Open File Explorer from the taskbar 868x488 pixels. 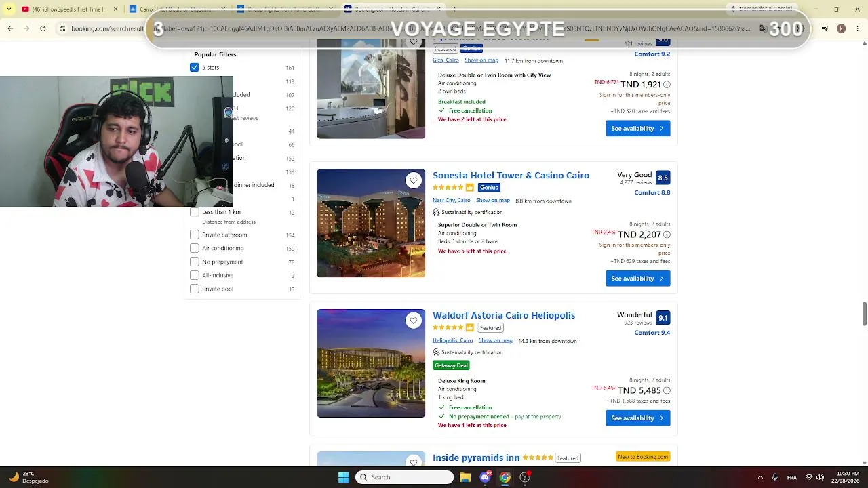pyautogui.click(x=465, y=477)
